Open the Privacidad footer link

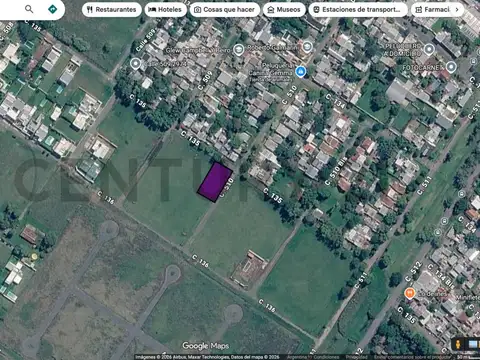pos(357,357)
